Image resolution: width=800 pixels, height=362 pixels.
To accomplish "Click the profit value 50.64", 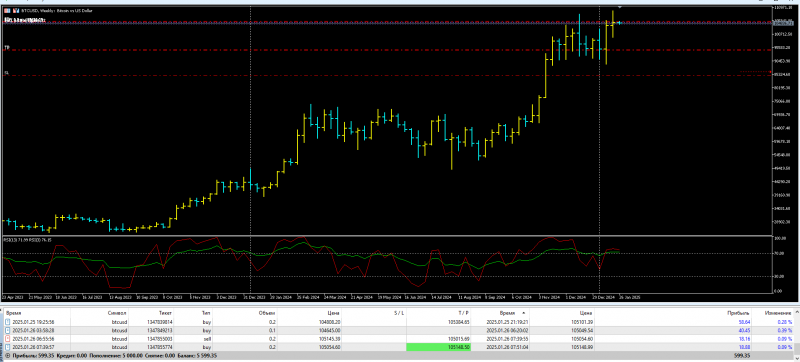I will point(743,322).
